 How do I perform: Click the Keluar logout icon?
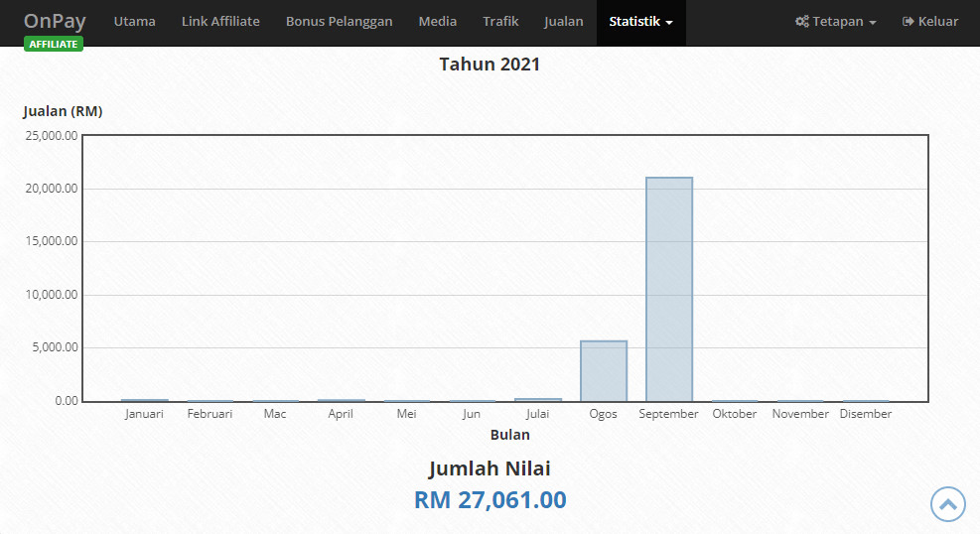(x=908, y=22)
